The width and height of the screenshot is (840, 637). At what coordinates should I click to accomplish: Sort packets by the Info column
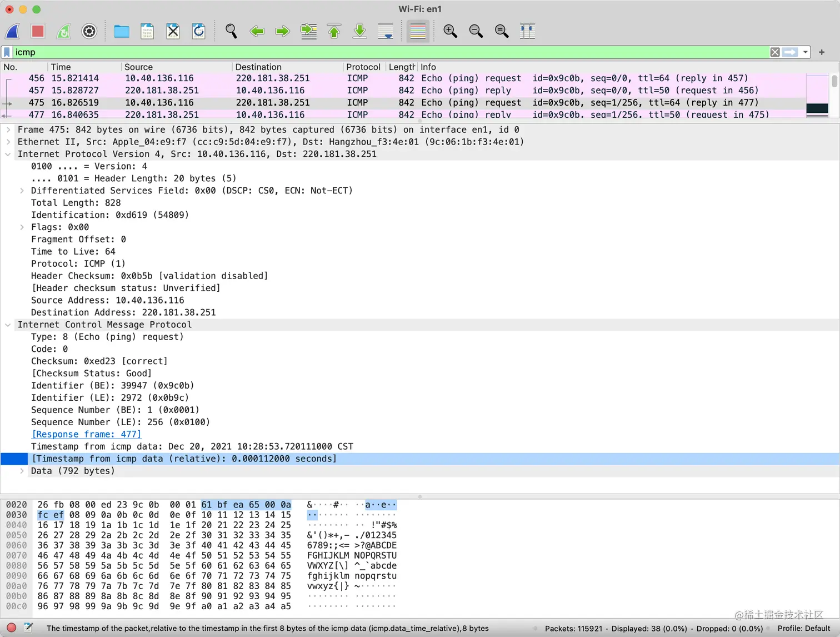coord(611,67)
